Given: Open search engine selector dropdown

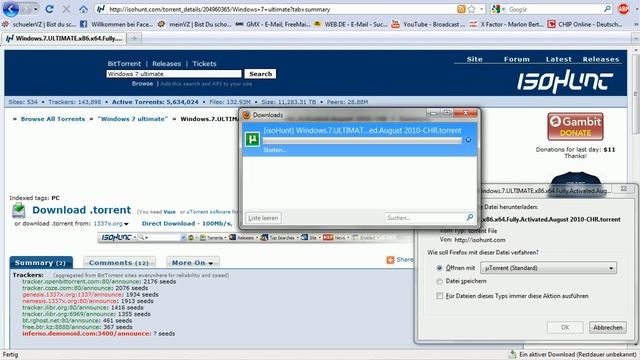Looking at the screenshot, I should 504,9.
